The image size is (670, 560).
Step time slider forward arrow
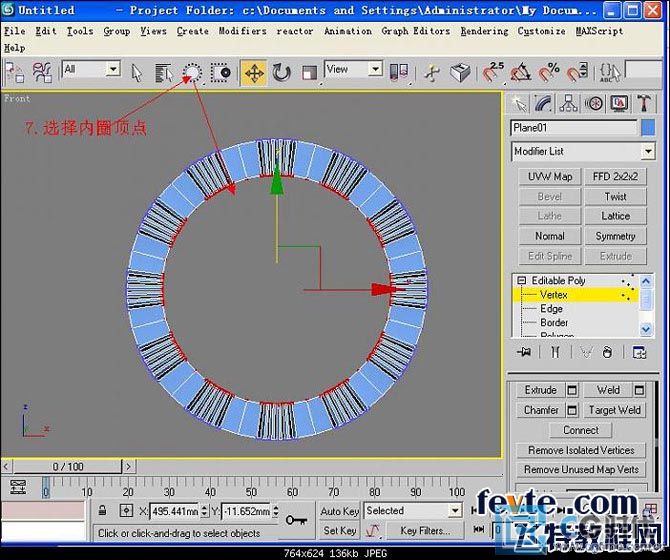(129, 466)
